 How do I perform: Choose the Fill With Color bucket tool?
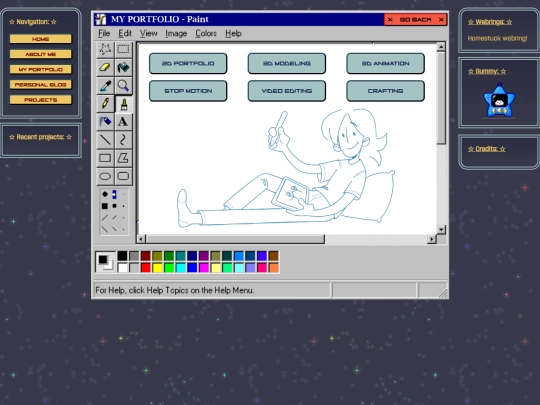(x=123, y=67)
